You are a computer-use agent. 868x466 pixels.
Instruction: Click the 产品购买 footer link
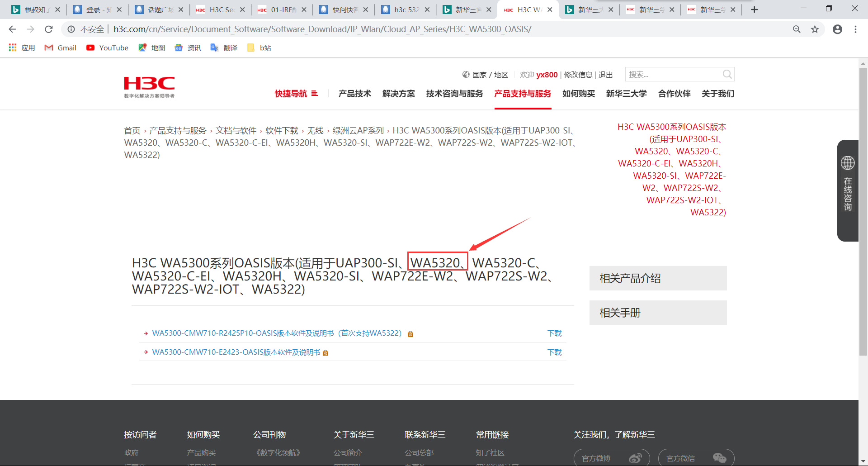point(201,453)
